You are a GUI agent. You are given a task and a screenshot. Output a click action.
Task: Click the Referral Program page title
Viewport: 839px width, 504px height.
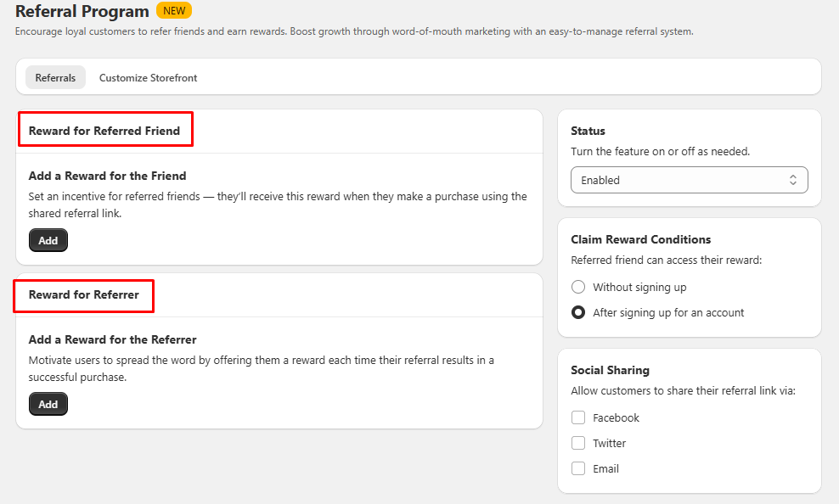(82, 11)
